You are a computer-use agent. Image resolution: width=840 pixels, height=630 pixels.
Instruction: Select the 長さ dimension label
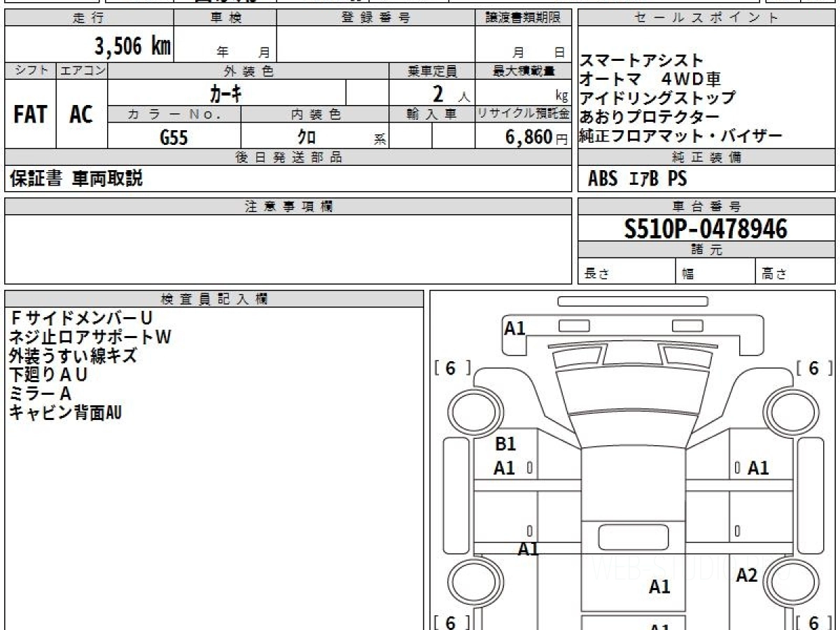click(x=597, y=274)
